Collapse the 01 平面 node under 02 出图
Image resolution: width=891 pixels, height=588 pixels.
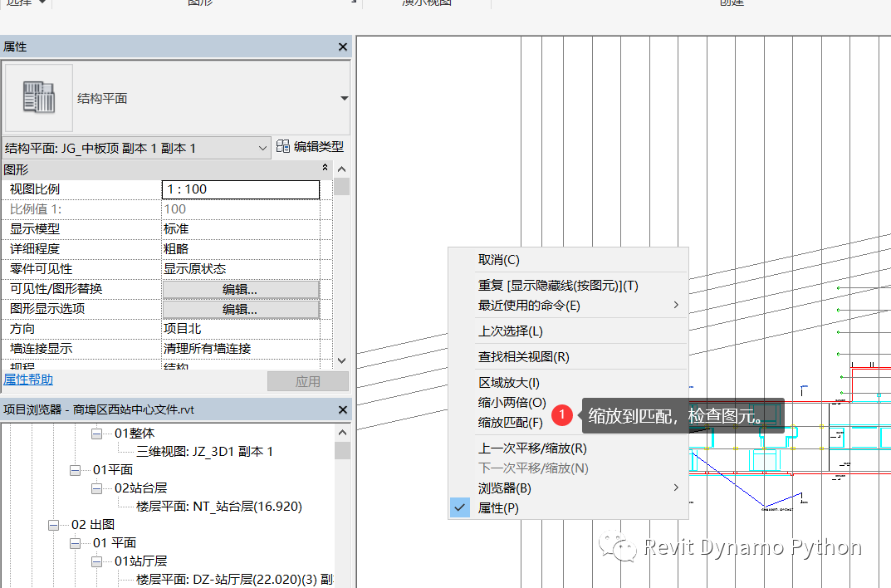[76, 543]
